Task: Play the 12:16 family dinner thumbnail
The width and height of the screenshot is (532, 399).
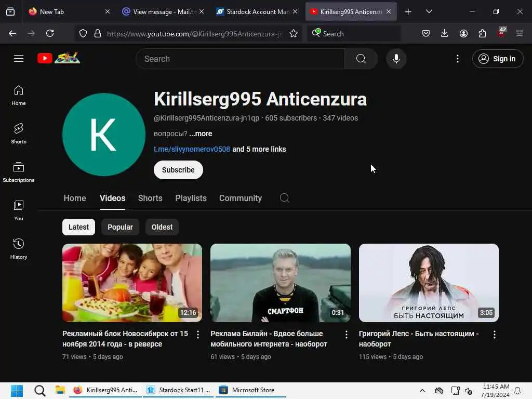Action: 132,283
